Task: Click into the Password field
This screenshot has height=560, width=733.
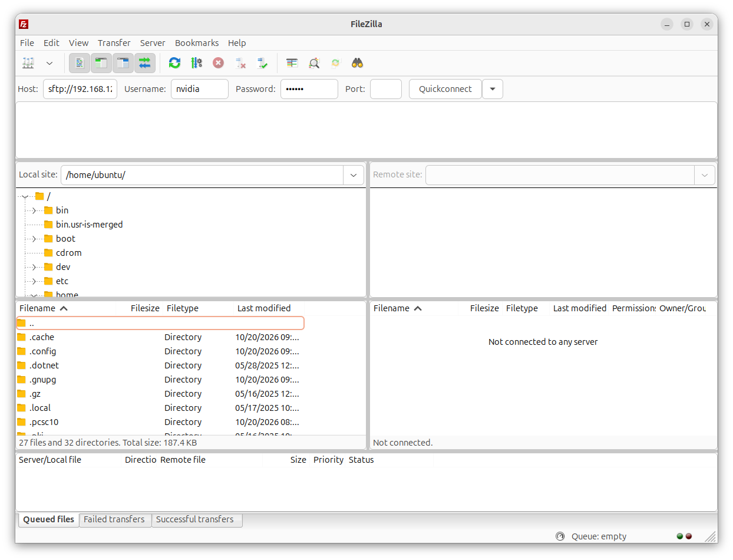Action: click(309, 89)
